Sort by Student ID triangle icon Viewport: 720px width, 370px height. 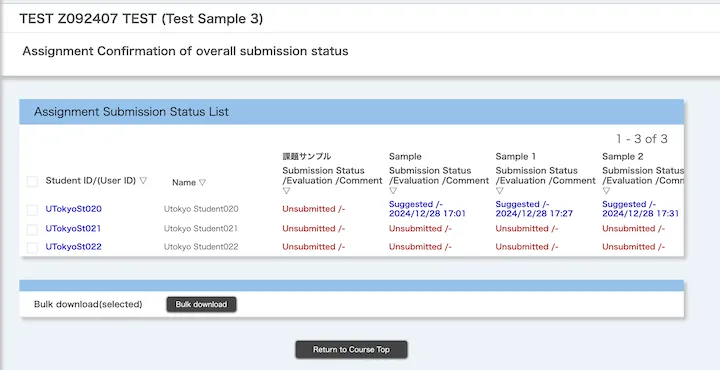pyautogui.click(x=143, y=181)
